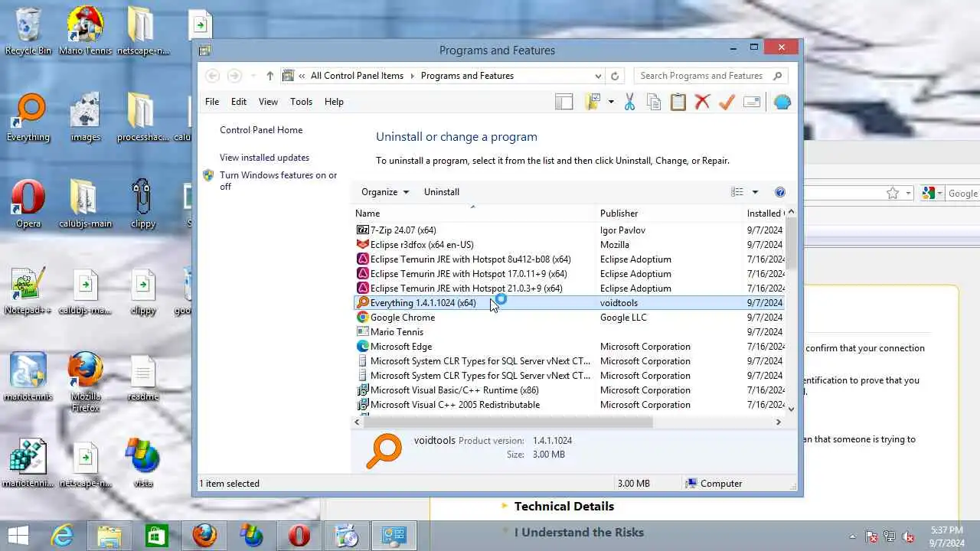Select Mario Tennis in program list
Viewport: 980px width, 551px height.
point(569,332)
